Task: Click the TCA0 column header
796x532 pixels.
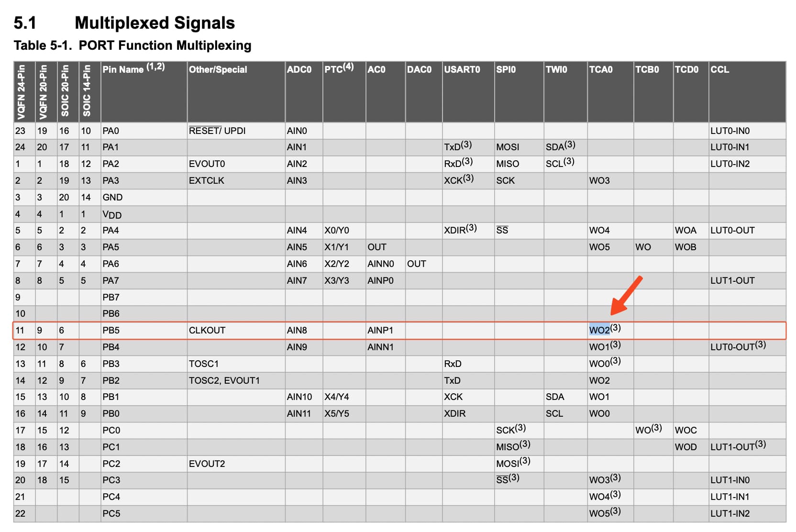Action: tap(600, 69)
